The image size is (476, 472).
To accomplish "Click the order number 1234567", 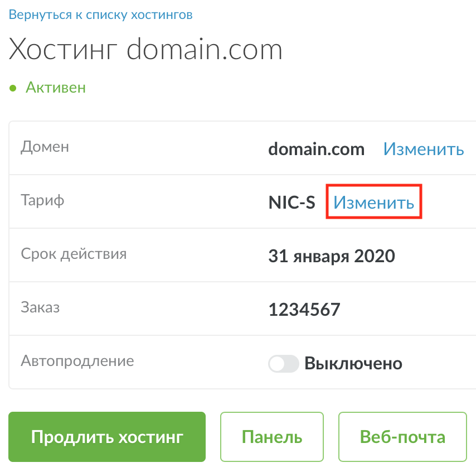I will pos(304,310).
